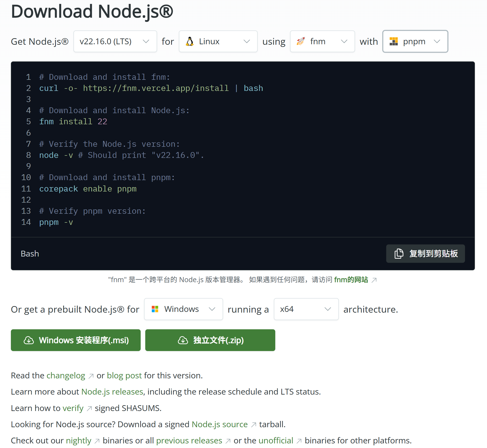This screenshot has height=448, width=487.
Task: Click the 'corepack enable pnpm' code line
Action: [88, 189]
